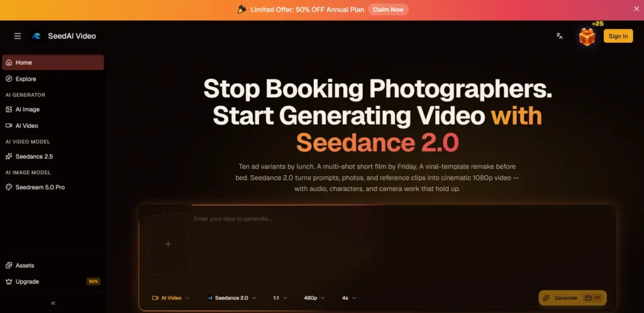Open the AI Video mode dropdown
This screenshot has width=644, height=313.
(171, 298)
